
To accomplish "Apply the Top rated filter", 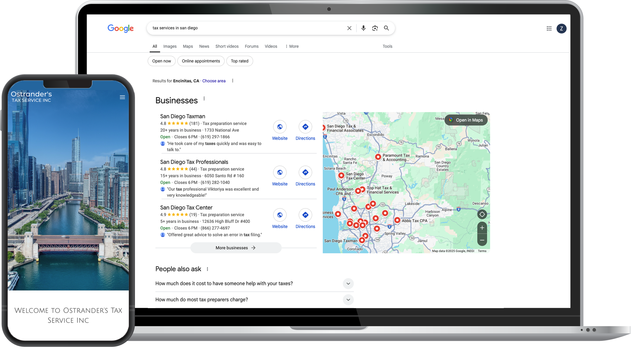I will pyautogui.click(x=240, y=61).
